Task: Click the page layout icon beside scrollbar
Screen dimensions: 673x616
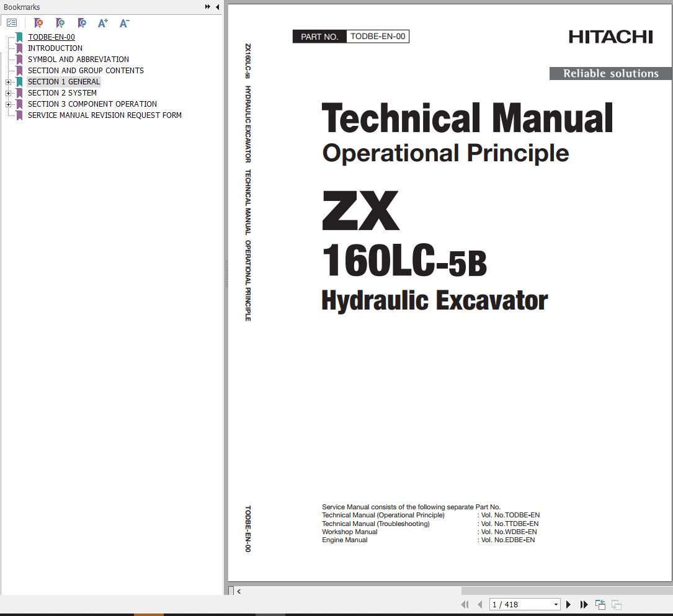Action: pos(231,591)
